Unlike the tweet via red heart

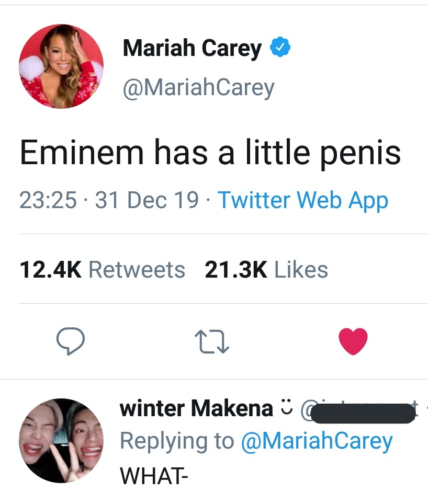click(353, 341)
